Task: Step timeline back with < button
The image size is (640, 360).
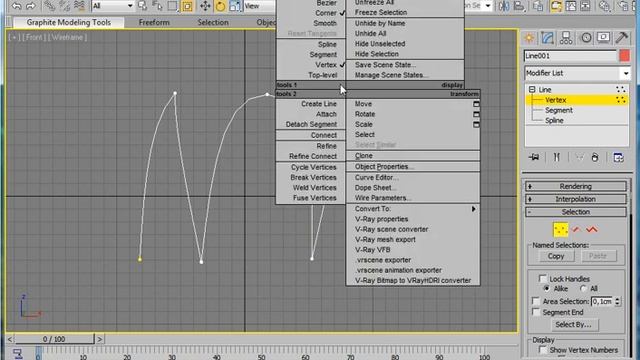Action: pyautogui.click(x=10, y=339)
